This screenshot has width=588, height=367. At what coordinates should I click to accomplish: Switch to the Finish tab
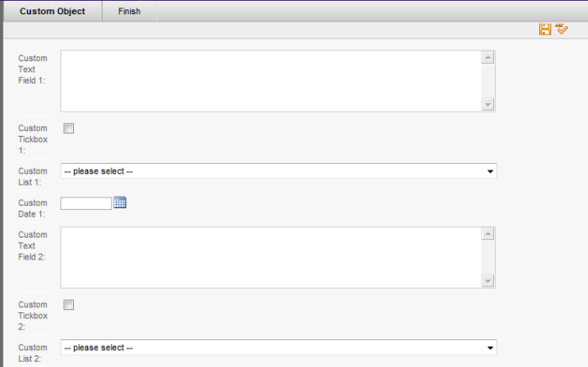click(x=129, y=11)
